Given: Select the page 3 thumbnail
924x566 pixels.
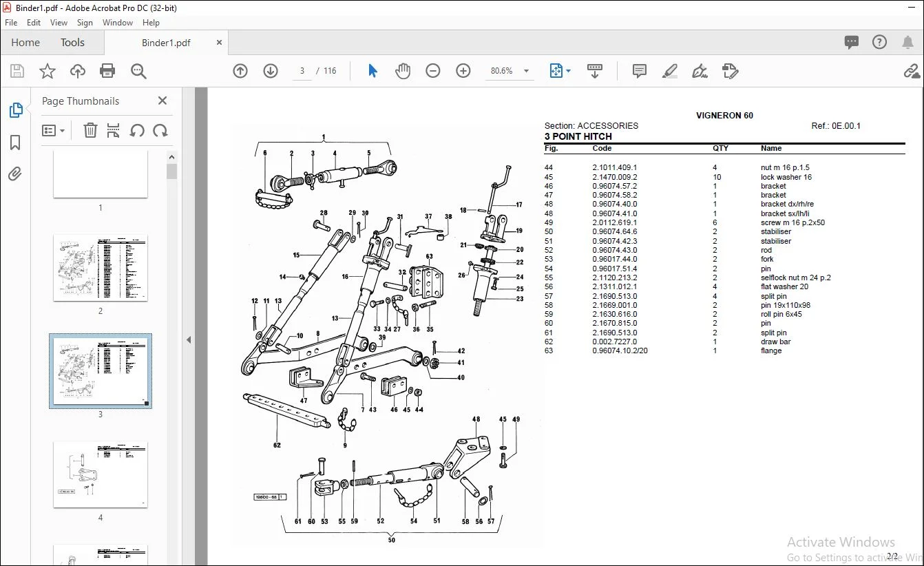Looking at the screenshot, I should 101,371.
